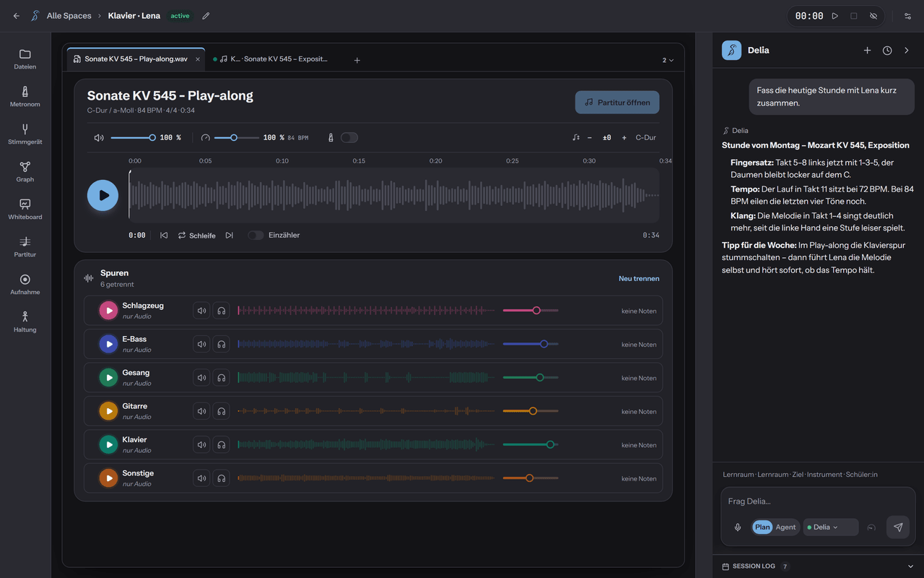924x578 pixels.
Task: Click the undo arrow in chat input
Action: [871, 527]
